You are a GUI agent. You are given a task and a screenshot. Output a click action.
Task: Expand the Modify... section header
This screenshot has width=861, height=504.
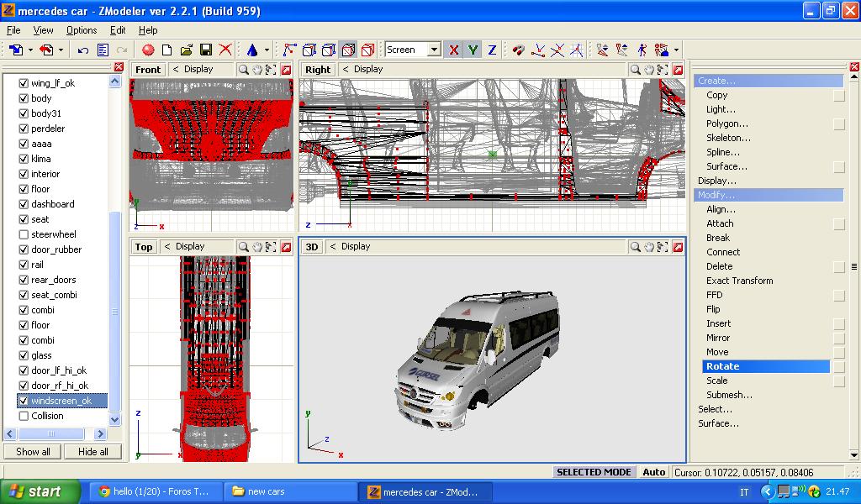769,195
